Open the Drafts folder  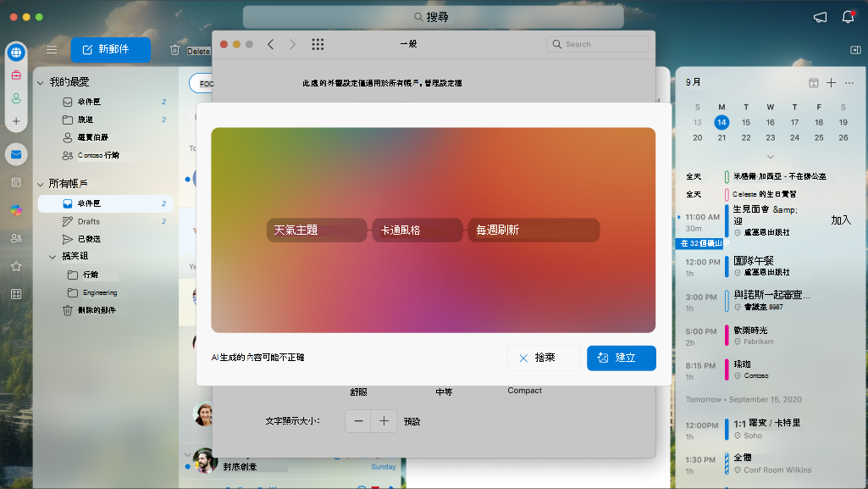[x=105, y=221]
